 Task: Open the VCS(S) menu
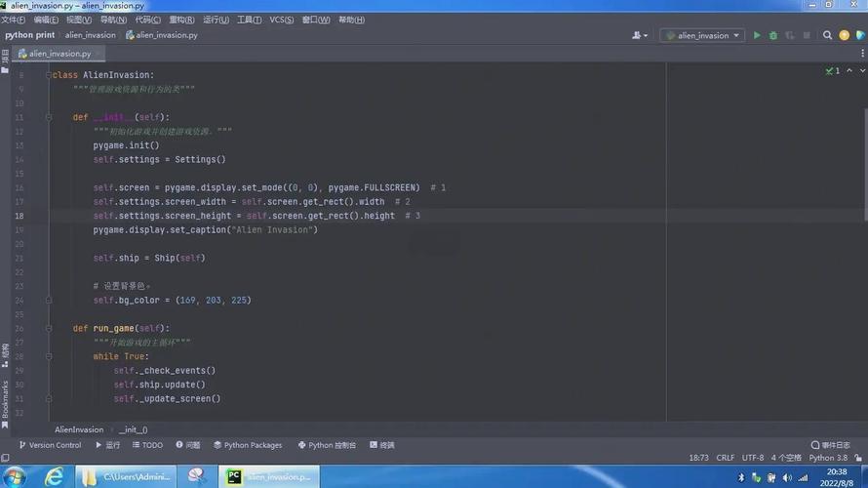282,20
